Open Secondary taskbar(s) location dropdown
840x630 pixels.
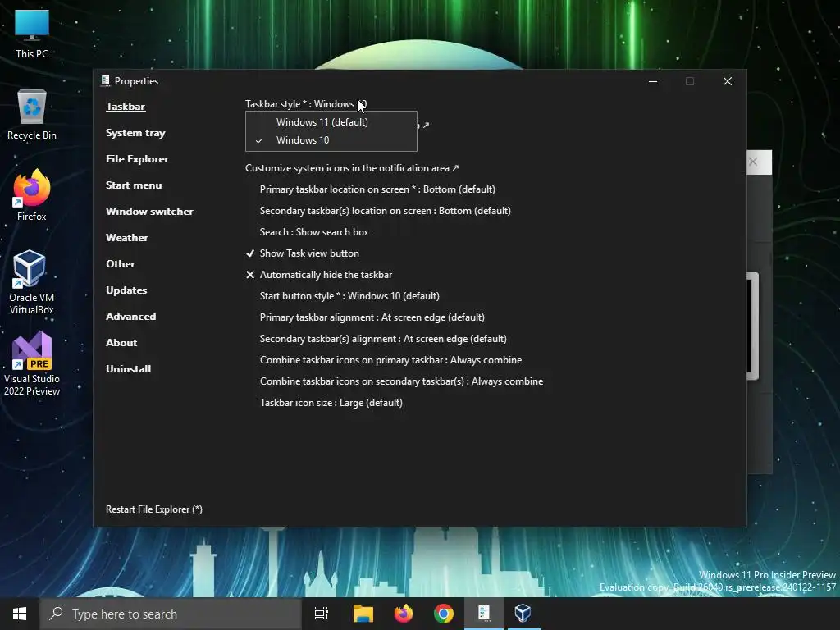coord(386,211)
